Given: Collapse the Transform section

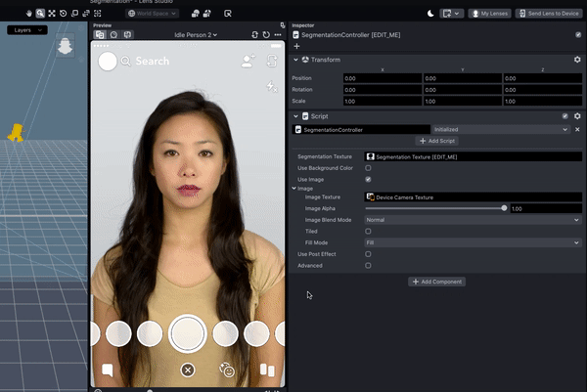Looking at the screenshot, I should 295,60.
